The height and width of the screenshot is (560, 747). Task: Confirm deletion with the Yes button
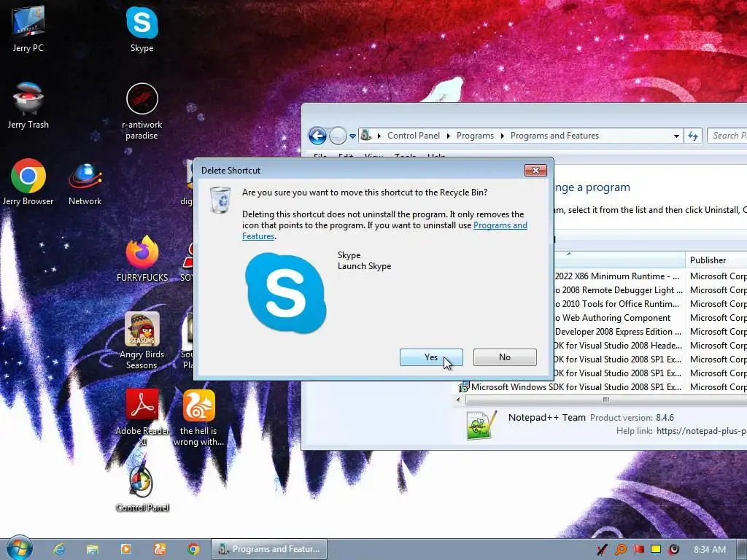[x=430, y=357]
